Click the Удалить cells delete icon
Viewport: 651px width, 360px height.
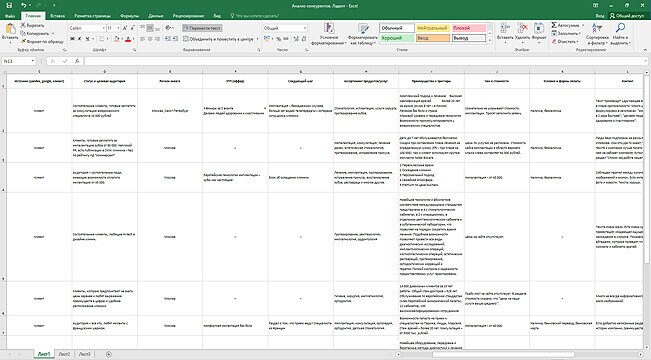pyautogui.click(x=522, y=29)
